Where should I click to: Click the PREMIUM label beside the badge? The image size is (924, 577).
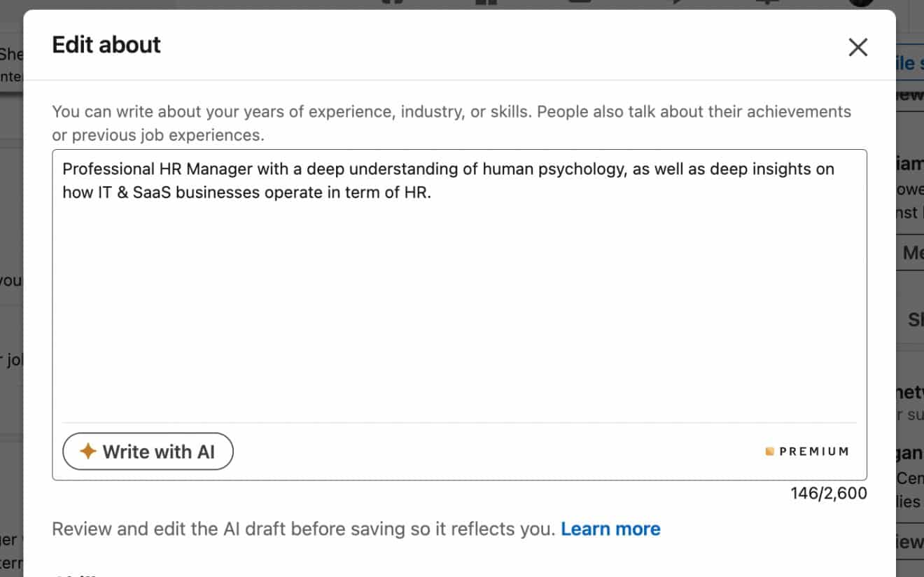click(813, 451)
